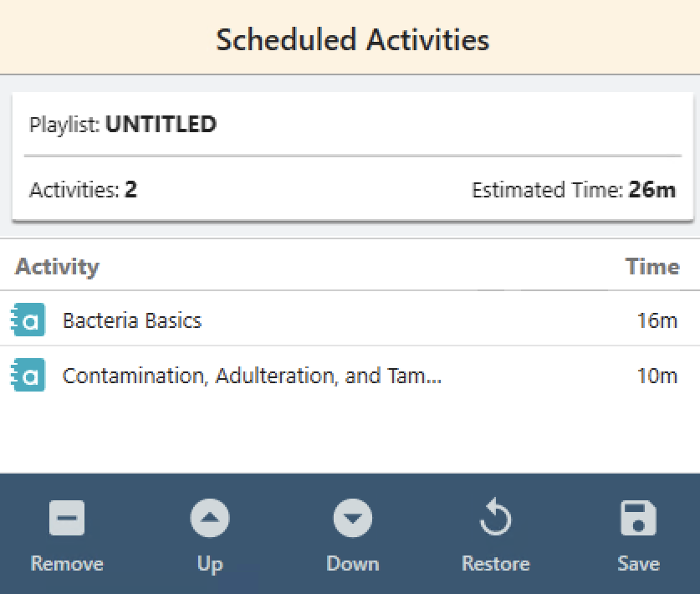Click the Activity column header
This screenshot has width=700, height=594.
click(57, 266)
